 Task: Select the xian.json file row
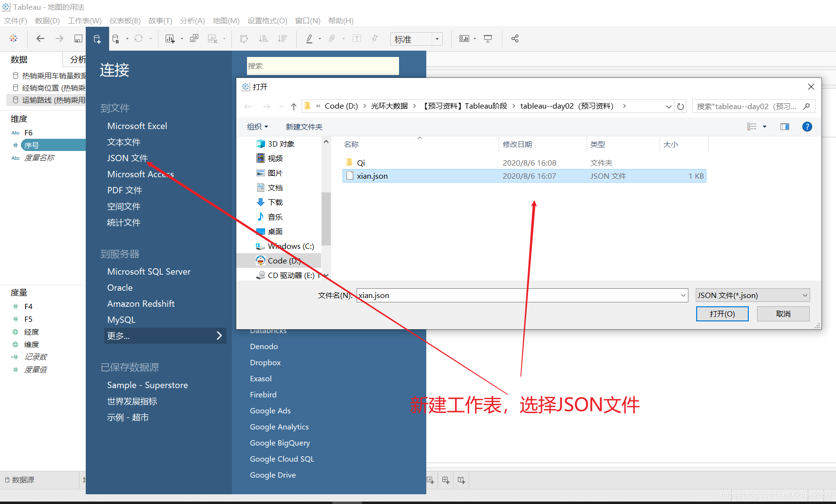click(x=524, y=176)
